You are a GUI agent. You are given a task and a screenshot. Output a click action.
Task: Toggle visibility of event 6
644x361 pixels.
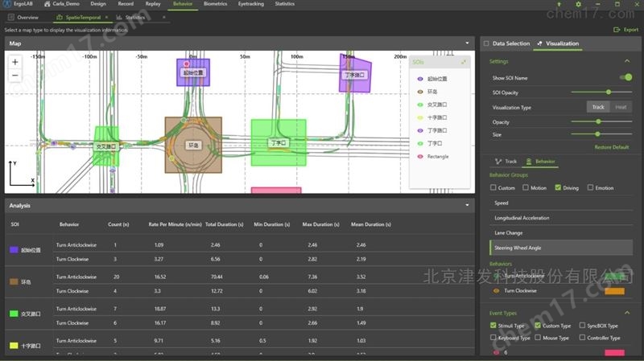pos(496,352)
